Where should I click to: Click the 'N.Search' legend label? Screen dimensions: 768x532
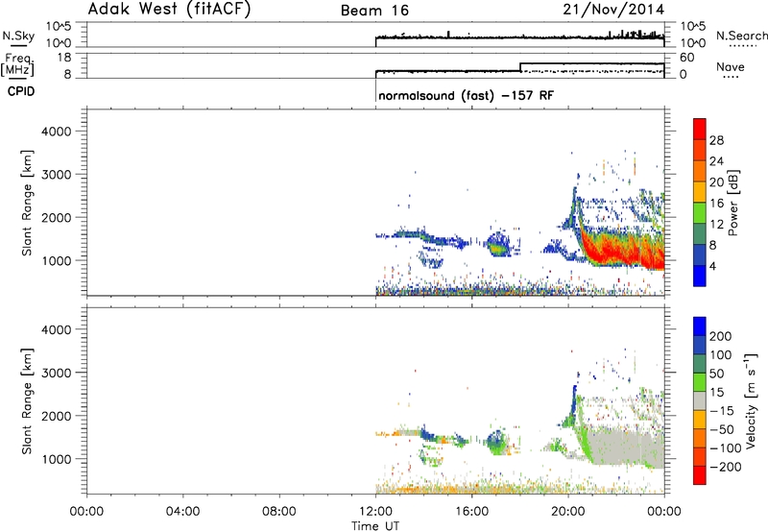pos(741,36)
